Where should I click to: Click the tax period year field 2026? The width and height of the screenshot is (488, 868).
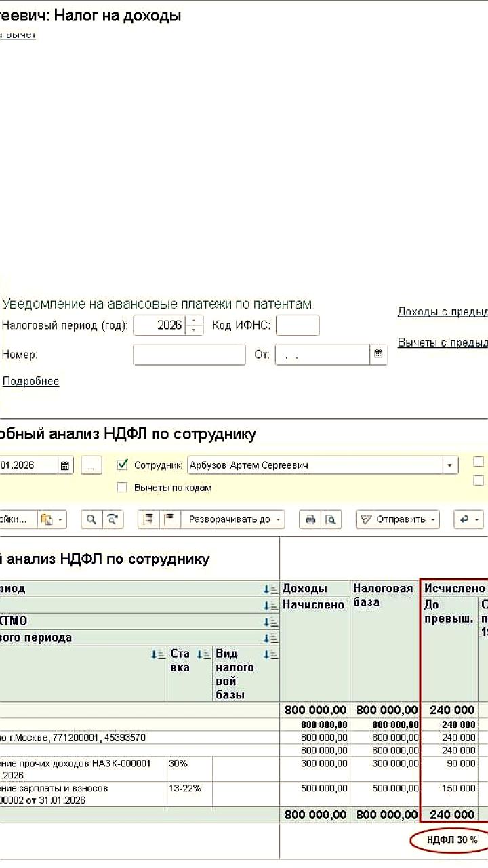point(161,325)
